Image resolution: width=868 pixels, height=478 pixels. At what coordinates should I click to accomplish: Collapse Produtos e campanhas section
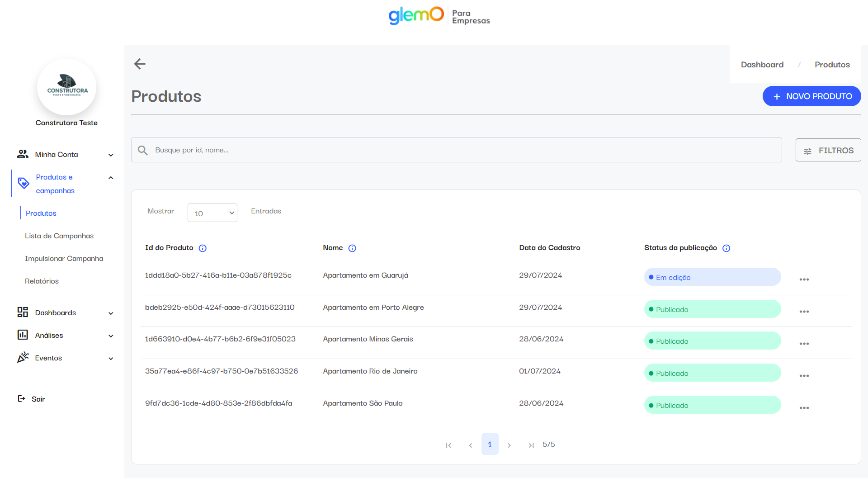(111, 178)
